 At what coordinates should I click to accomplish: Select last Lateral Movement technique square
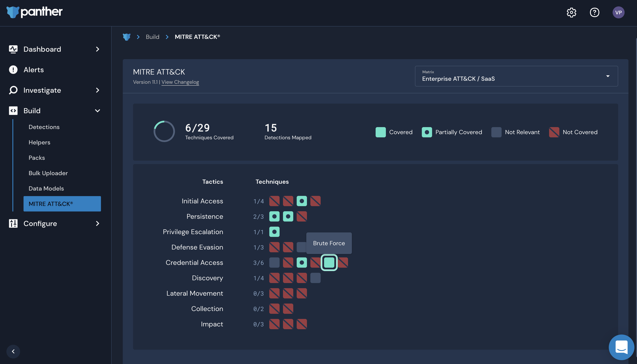click(x=302, y=293)
